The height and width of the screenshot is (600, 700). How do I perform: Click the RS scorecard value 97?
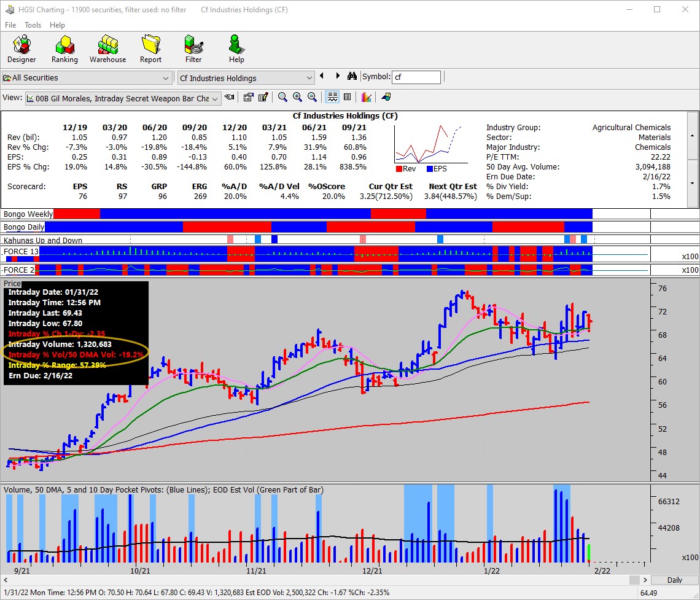tap(122, 197)
